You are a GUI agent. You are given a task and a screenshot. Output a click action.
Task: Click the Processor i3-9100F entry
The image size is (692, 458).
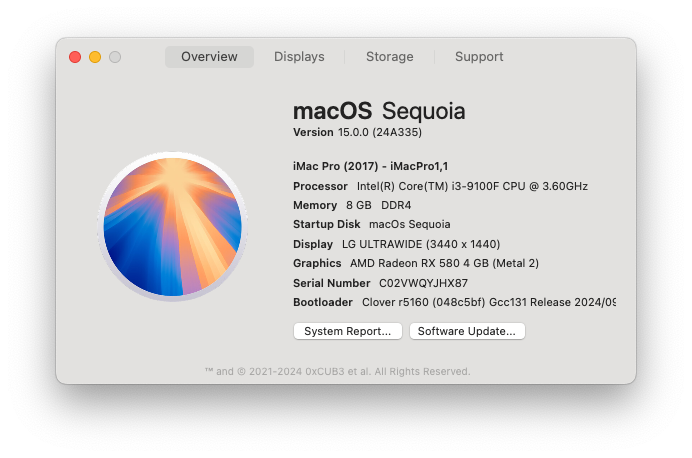440,186
